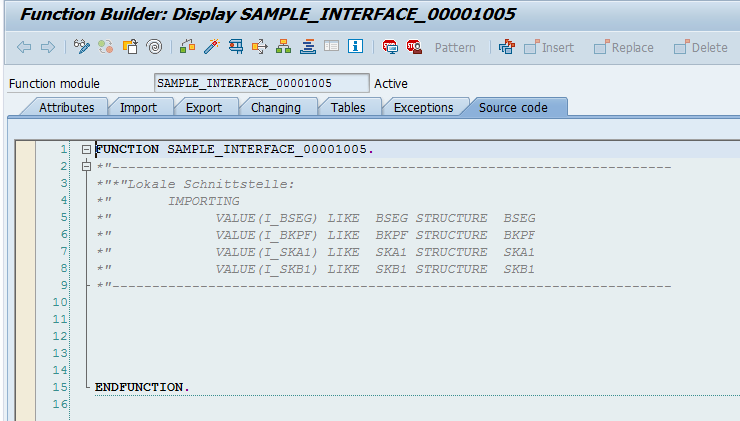Screen dimensions: 740x421
Task: Click the Test/Execute icon
Action: [235, 46]
